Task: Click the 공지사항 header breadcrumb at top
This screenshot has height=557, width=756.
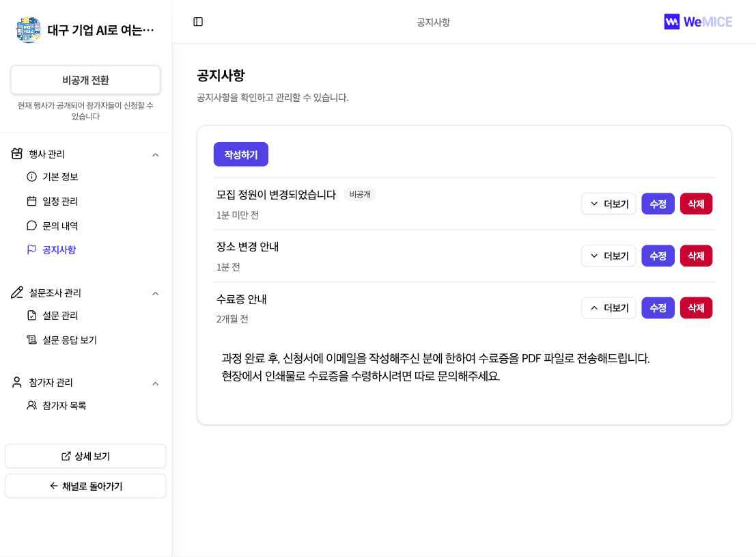Action: click(x=433, y=22)
